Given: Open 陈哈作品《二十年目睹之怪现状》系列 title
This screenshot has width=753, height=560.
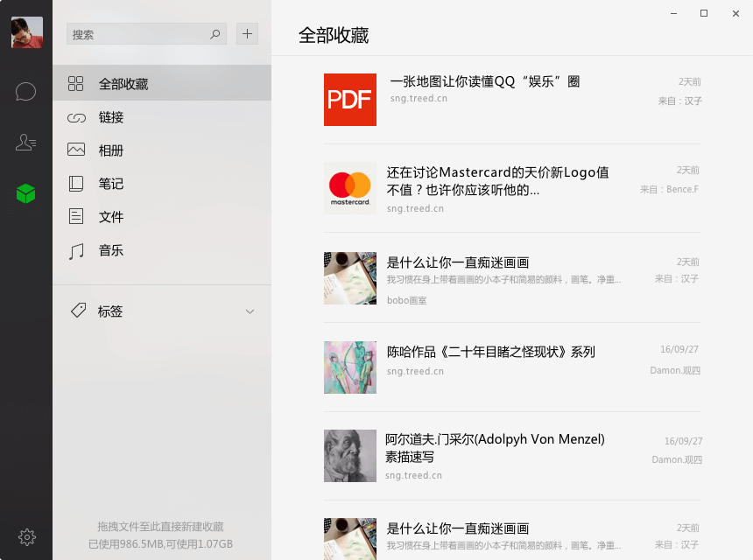Looking at the screenshot, I should (491, 352).
